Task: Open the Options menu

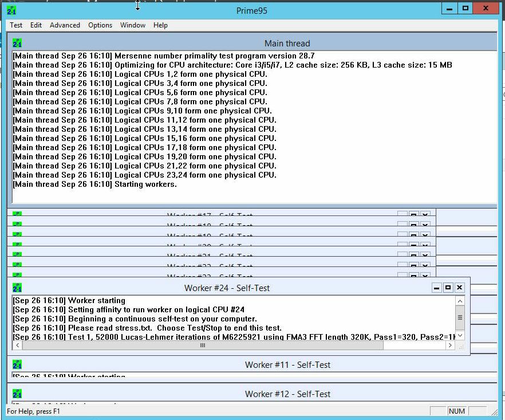Action: point(100,25)
